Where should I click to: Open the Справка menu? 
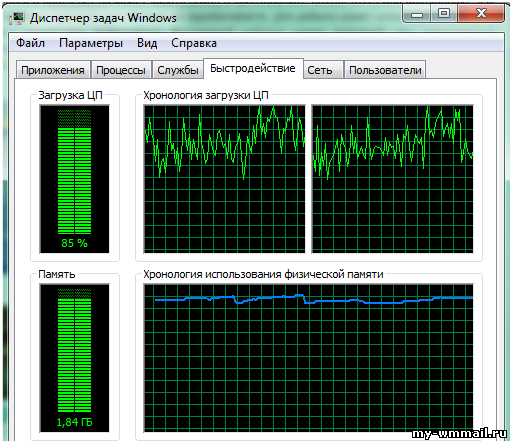(x=194, y=43)
